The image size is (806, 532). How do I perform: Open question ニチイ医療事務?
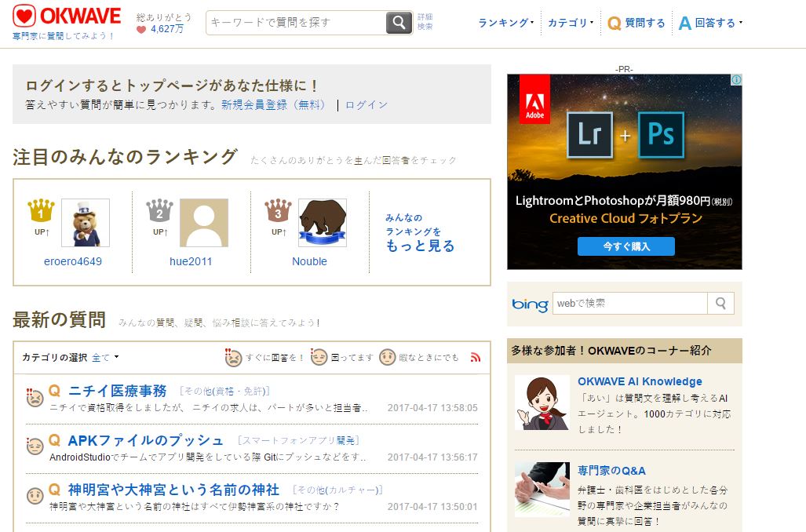117,392
